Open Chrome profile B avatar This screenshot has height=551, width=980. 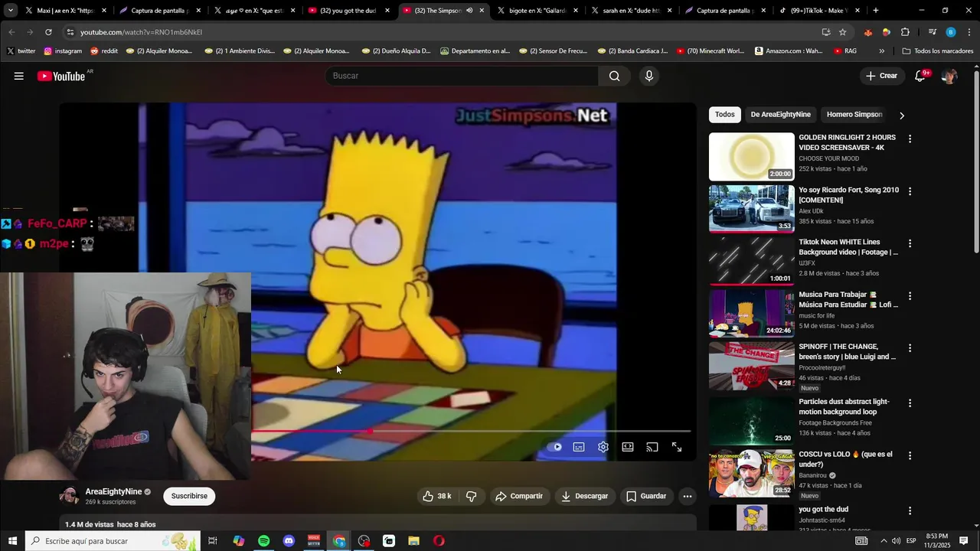[951, 32]
